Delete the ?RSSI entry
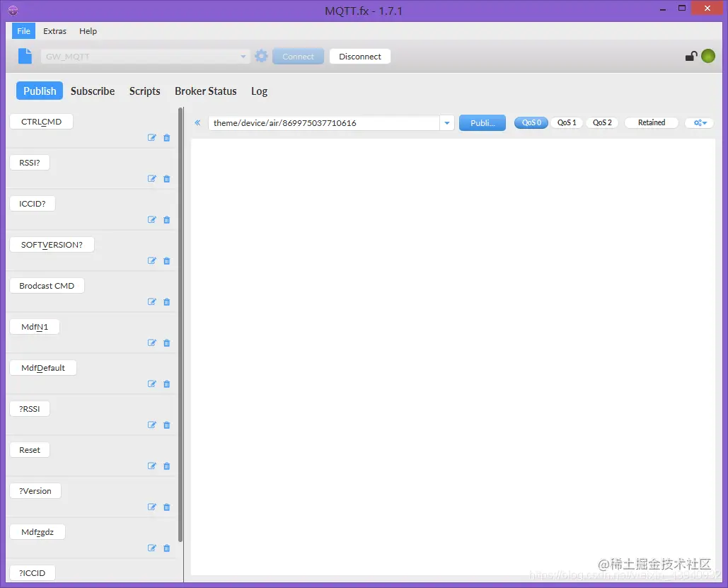 (167, 425)
